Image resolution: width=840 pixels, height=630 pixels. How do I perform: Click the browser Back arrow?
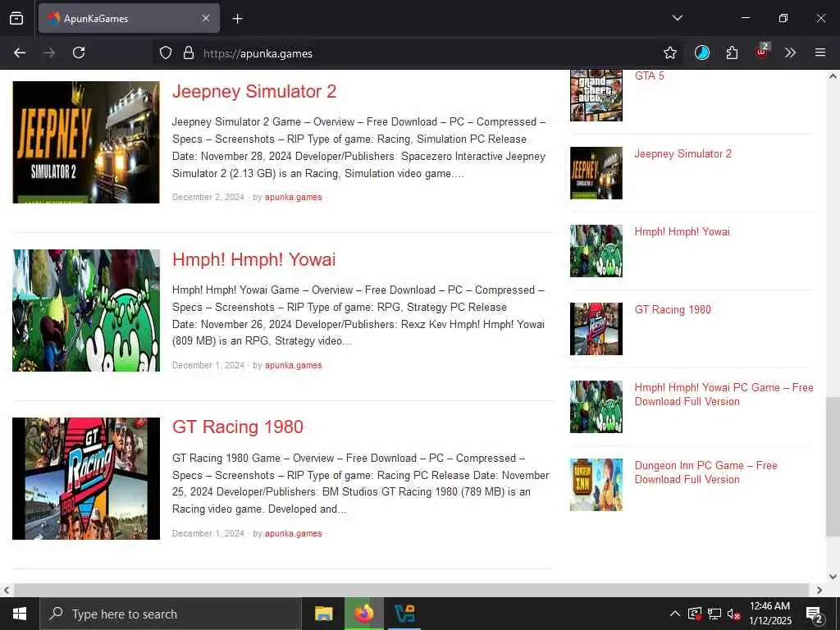click(x=20, y=52)
